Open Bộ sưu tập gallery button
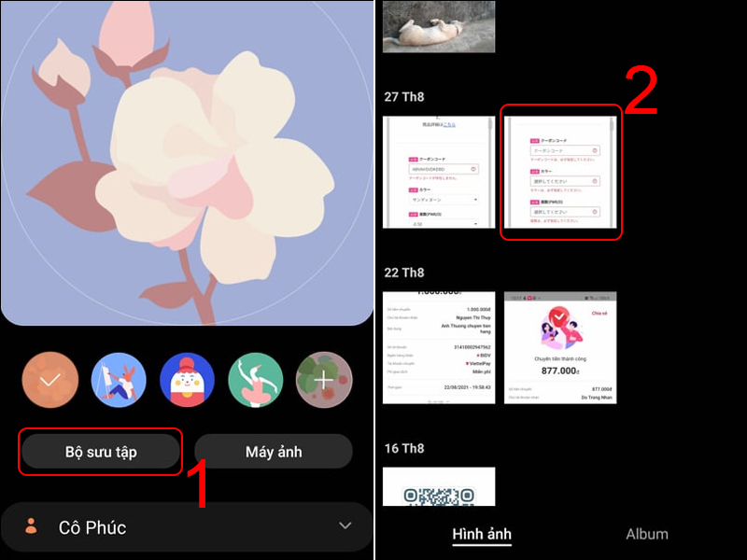Image resolution: width=747 pixels, height=560 pixels. click(101, 452)
